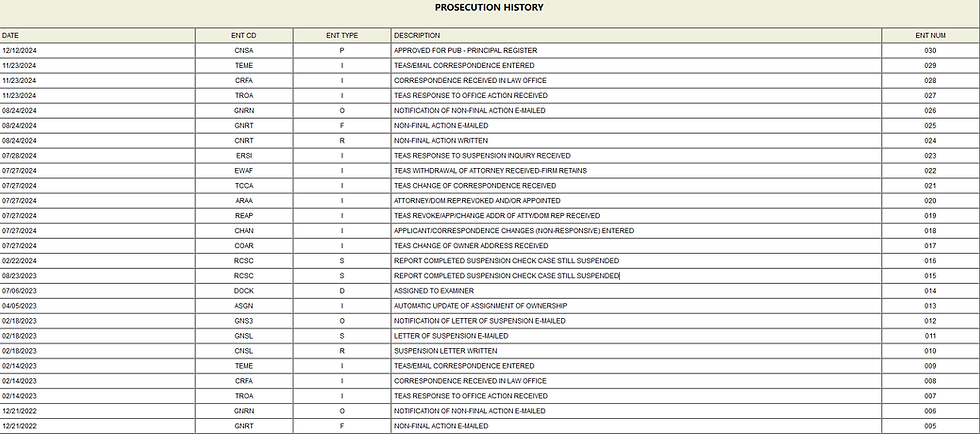
Task: Click TEAS CHANGE OF OWNER ADDRESS RECEIVED
Action: click(471, 246)
